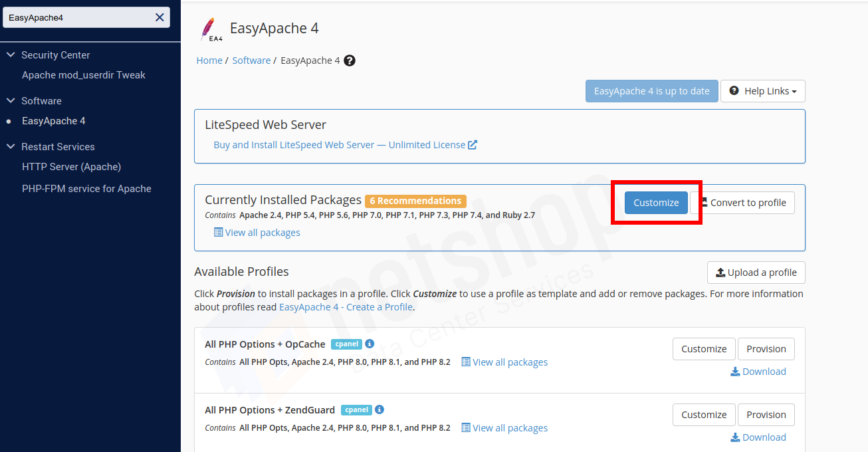Download the All PHP Options + OpCache profile
The image size is (868, 452).
764,372
